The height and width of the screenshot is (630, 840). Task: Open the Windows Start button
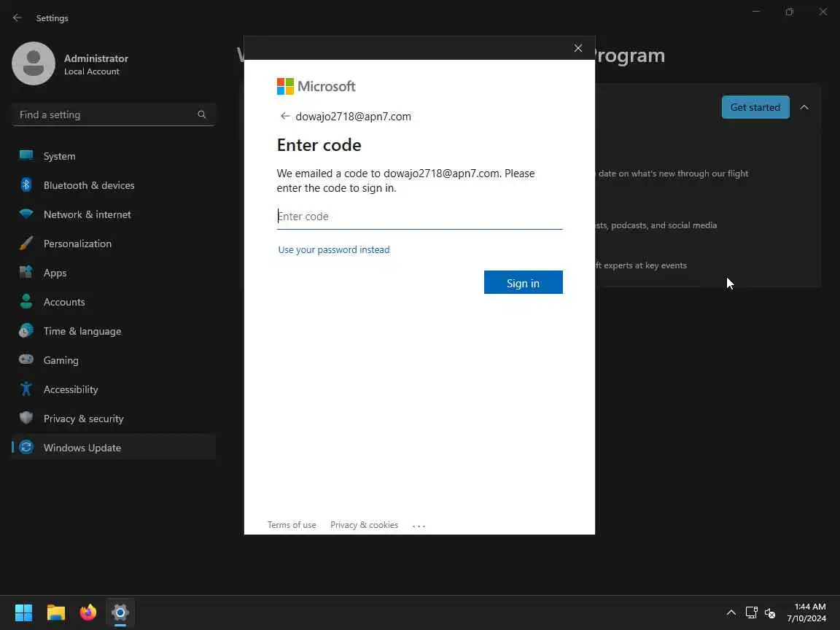point(23,612)
